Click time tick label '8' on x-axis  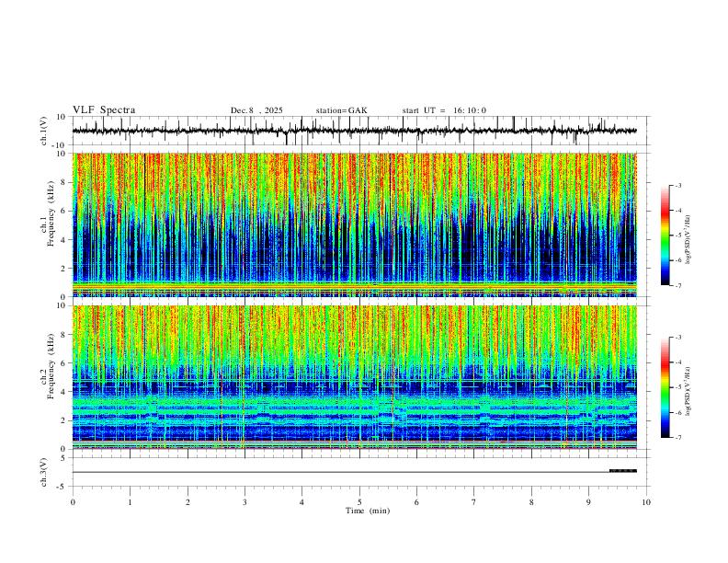pyautogui.click(x=531, y=502)
